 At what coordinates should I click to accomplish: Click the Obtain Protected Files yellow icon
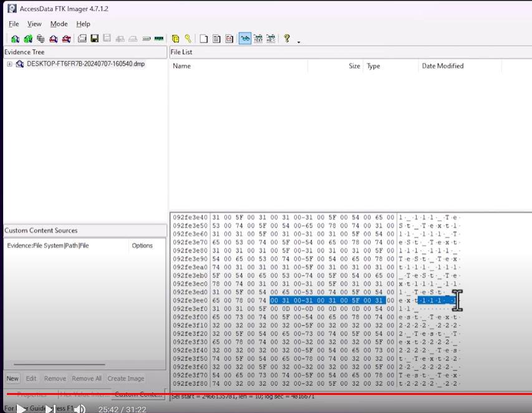(175, 39)
